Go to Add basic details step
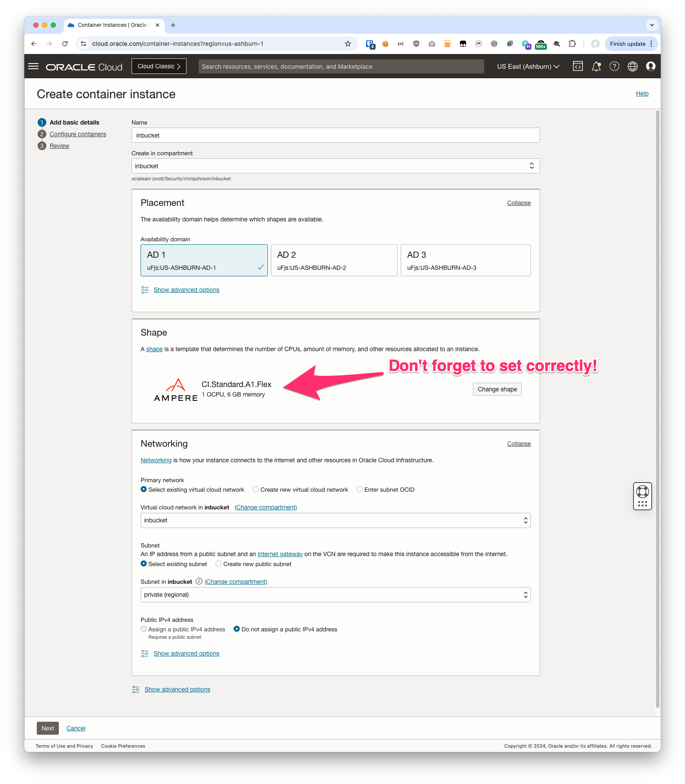This screenshot has height=784, width=685. click(74, 122)
